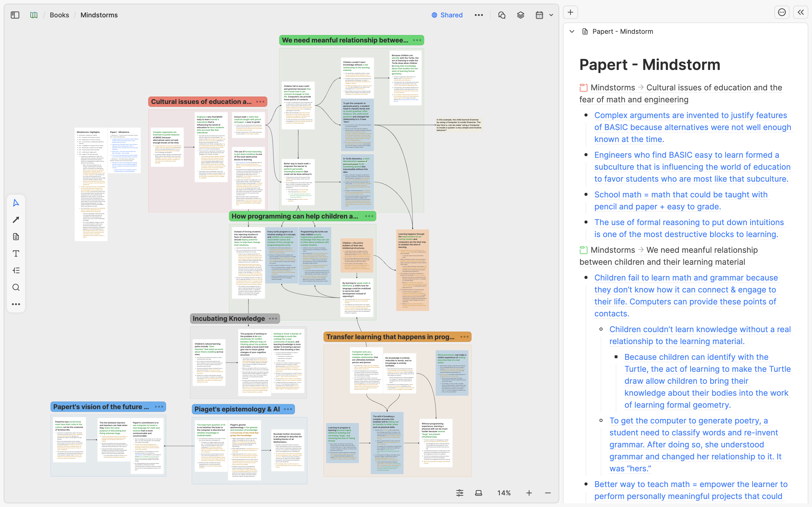Click the outline mind map tool

[16, 270]
